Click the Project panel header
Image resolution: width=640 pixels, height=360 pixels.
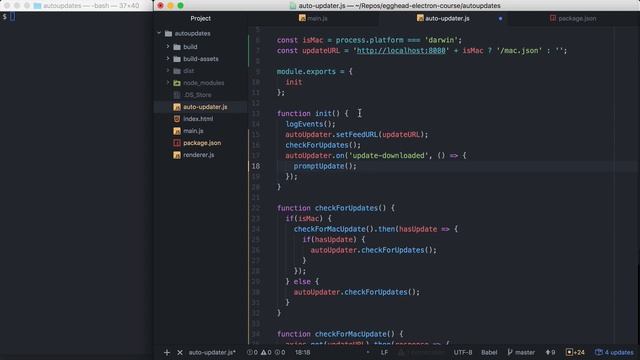200,18
